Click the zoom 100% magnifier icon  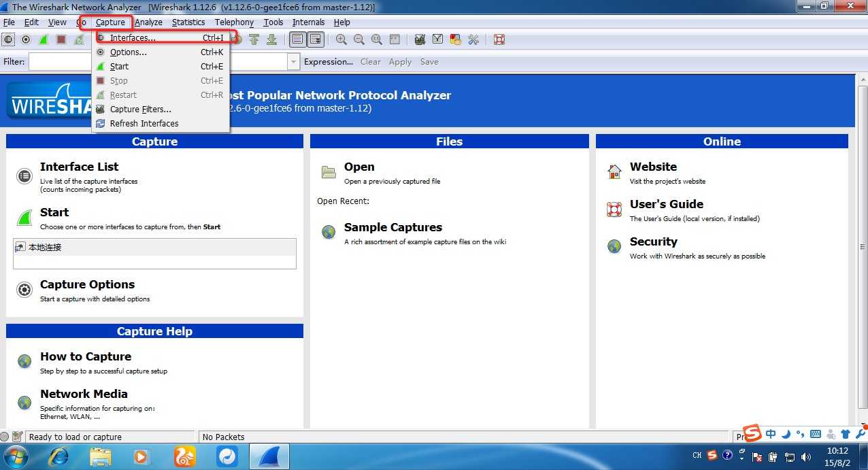point(376,39)
